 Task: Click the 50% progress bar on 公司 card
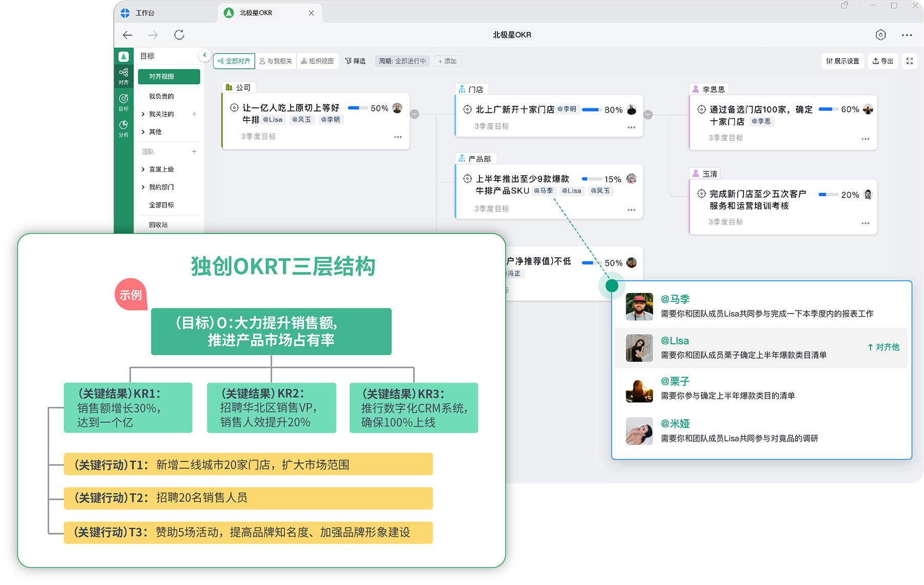click(358, 108)
